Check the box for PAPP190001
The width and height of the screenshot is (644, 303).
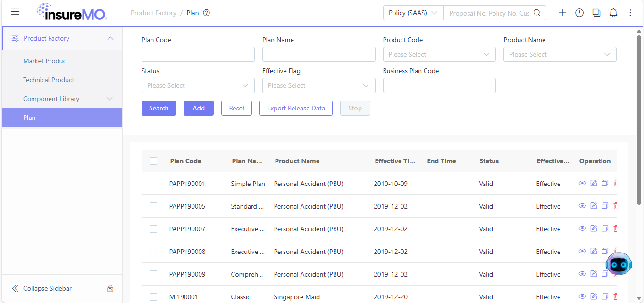click(153, 184)
